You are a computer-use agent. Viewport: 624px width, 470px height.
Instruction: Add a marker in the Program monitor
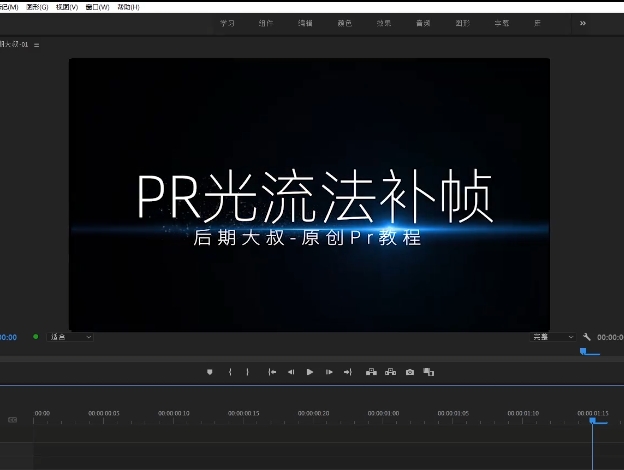click(210, 372)
